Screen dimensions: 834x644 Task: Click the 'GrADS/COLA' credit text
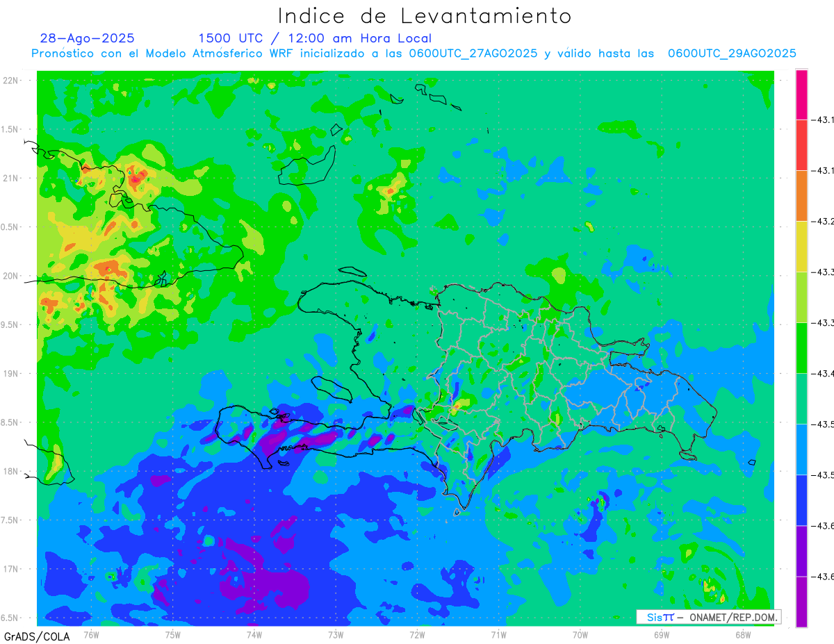[x=38, y=636]
